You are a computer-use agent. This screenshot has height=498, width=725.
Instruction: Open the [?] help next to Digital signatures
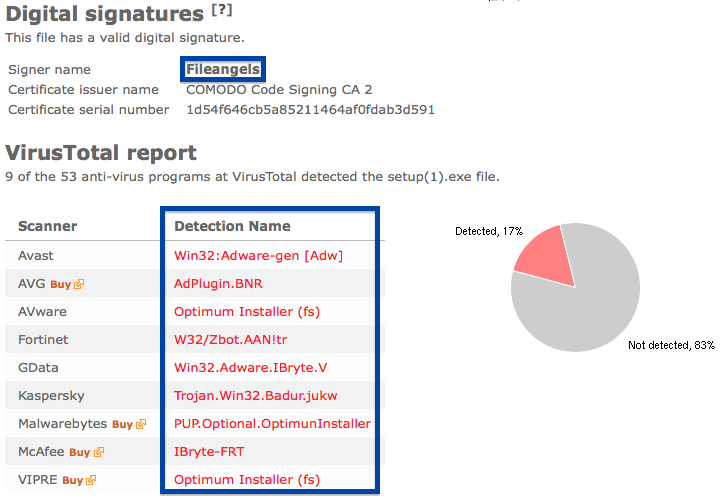coord(222,10)
